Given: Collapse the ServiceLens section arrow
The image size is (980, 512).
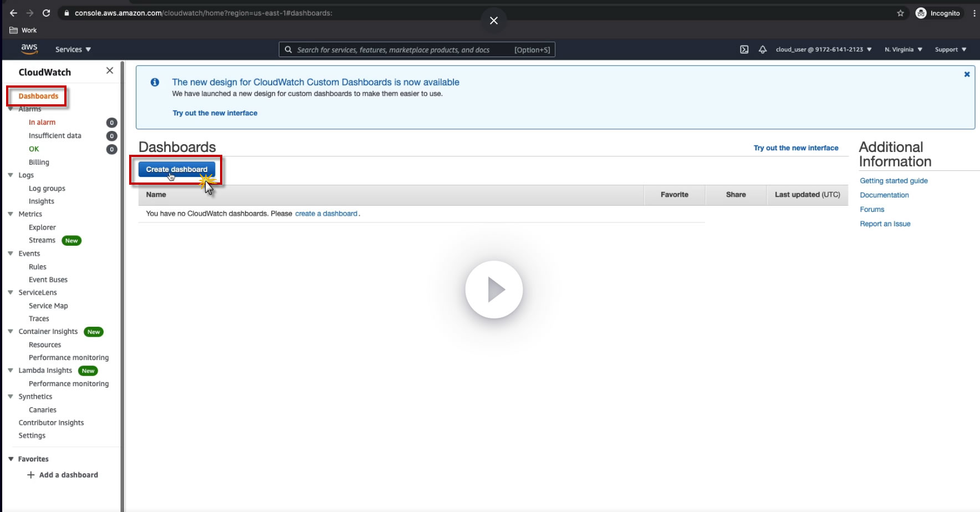Looking at the screenshot, I should click(11, 292).
